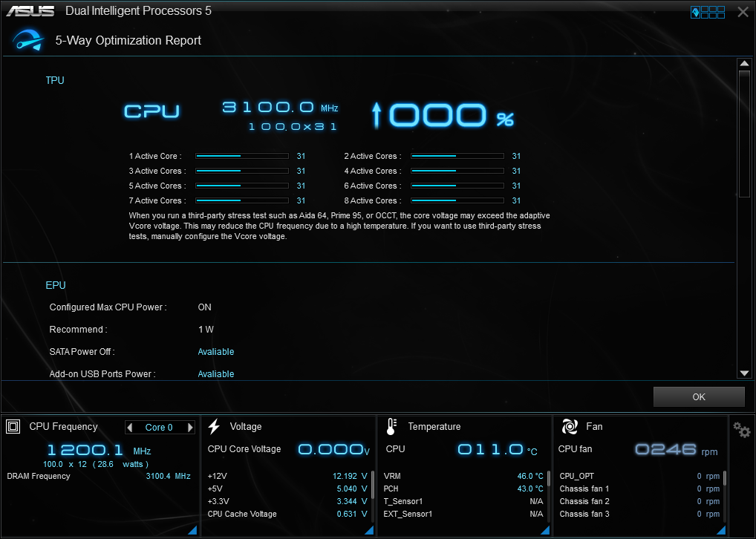Click the '3100.0 MHz' CPU frequency readout
Screen dimensions: 756x539
coord(280,107)
